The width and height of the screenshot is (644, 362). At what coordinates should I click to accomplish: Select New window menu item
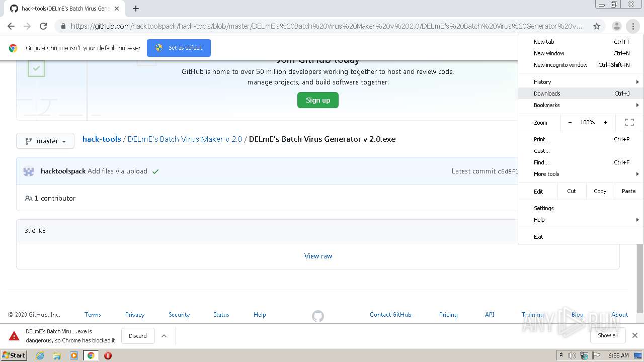[581, 53]
